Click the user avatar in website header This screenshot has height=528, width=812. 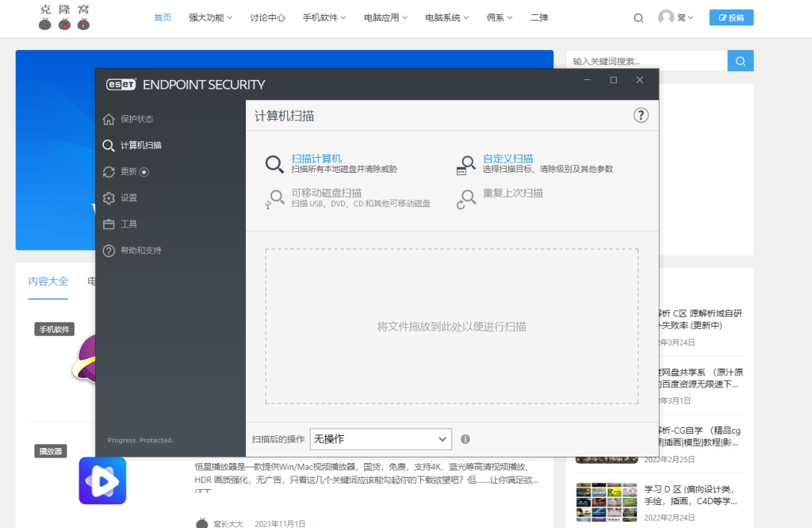(665, 17)
